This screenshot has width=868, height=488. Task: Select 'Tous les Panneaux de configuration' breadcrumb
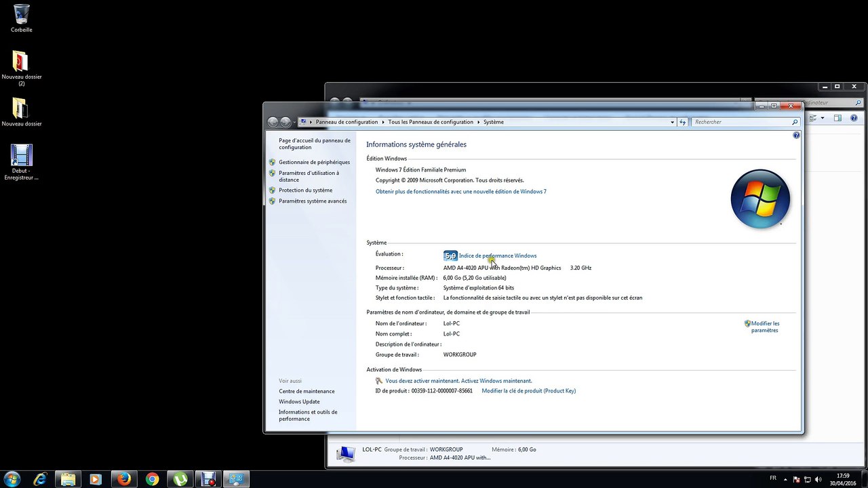[x=431, y=122]
